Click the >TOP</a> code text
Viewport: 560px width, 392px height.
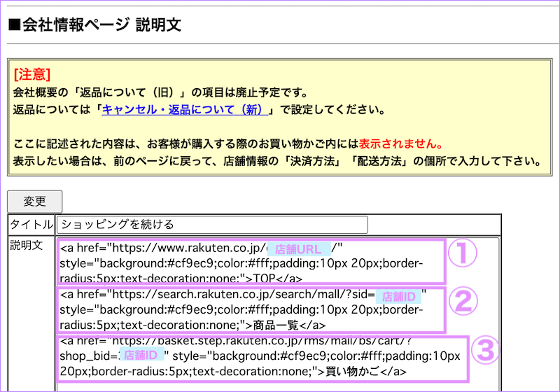(274, 279)
